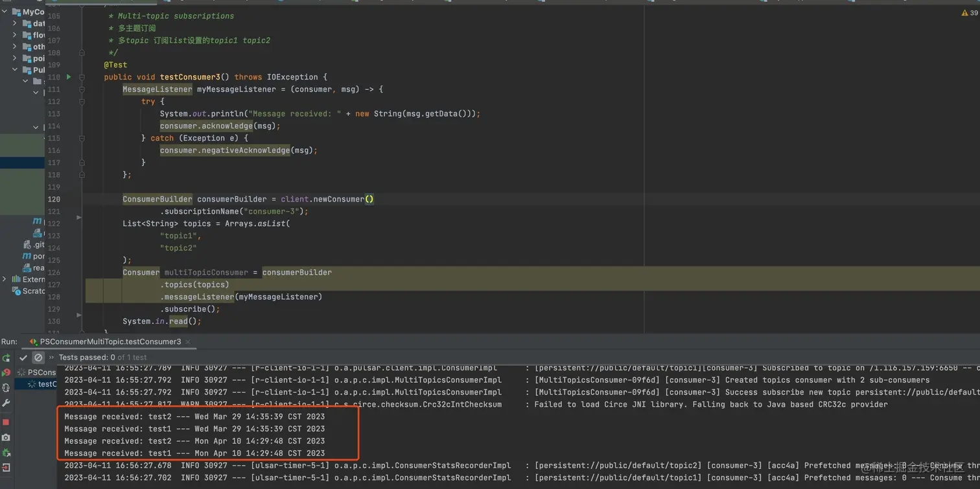The image size is (980, 489).
Task: Fold the catch block at line 115
Action: (82, 138)
